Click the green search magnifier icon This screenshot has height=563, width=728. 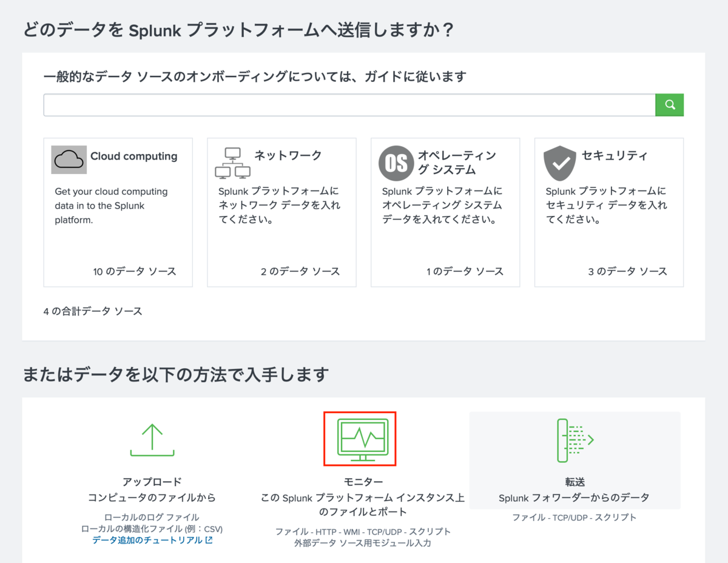[x=669, y=104]
